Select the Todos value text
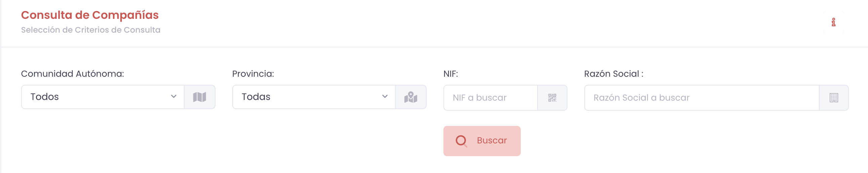 click(x=44, y=97)
